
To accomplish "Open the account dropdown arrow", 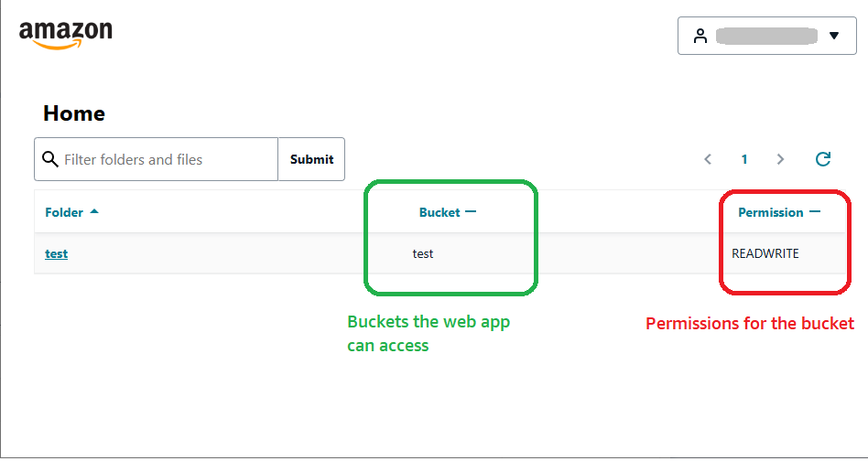I will click(x=833, y=36).
